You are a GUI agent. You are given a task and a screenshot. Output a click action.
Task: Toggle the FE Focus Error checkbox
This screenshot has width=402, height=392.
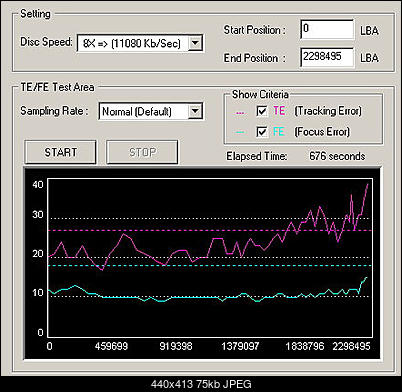coord(262,132)
